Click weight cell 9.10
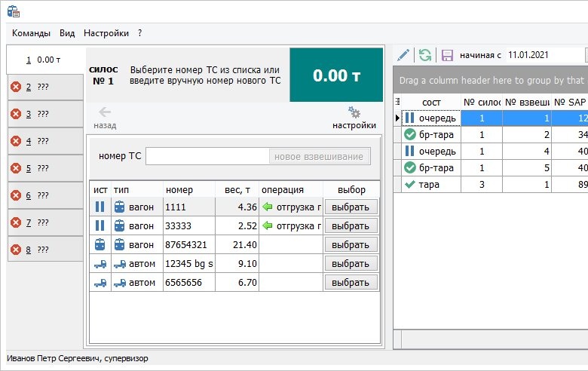588x371 pixels. (237, 264)
